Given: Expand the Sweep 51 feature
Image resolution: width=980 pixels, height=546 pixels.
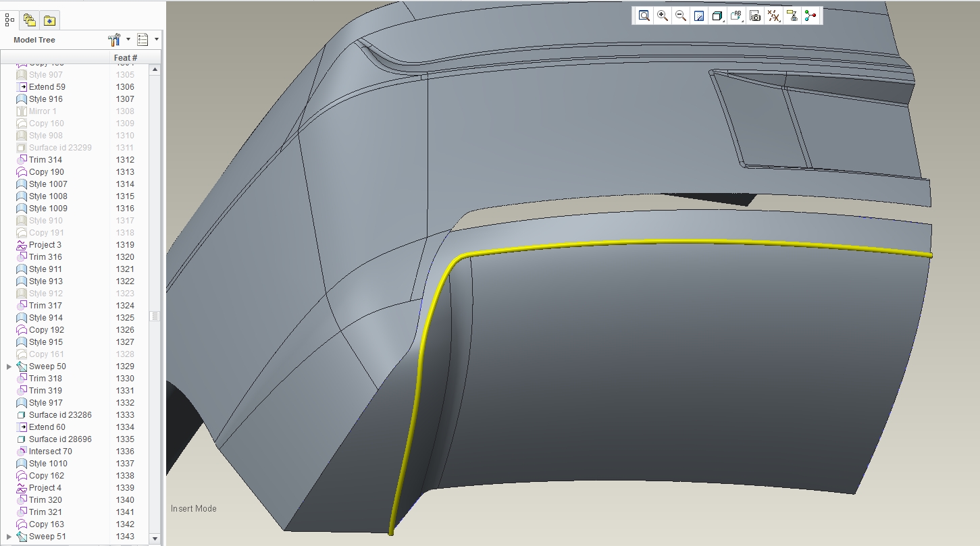Looking at the screenshot, I should coord(9,537).
